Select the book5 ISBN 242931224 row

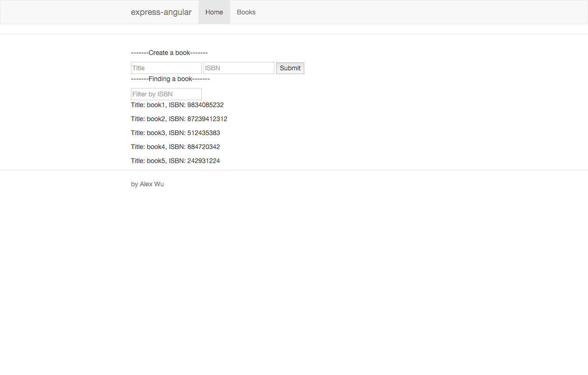175,161
